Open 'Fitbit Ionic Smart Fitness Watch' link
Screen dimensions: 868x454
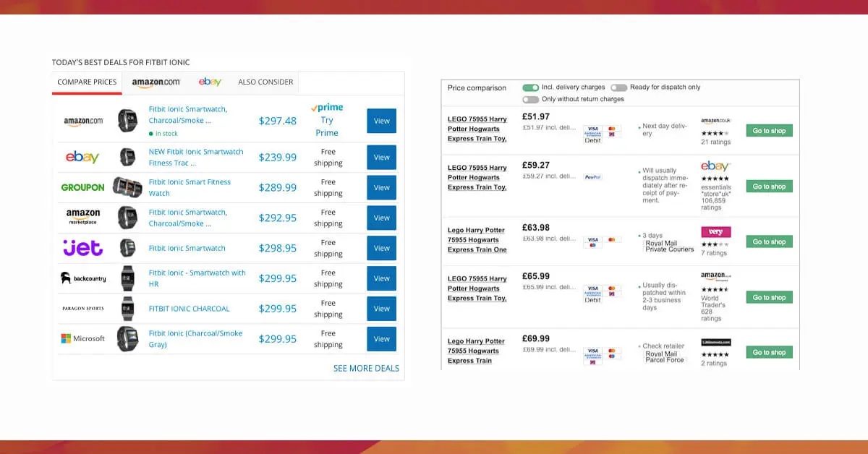pos(190,188)
